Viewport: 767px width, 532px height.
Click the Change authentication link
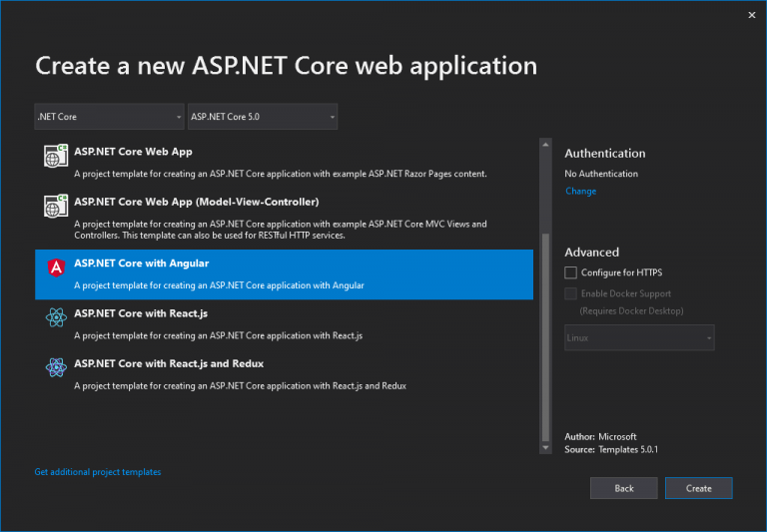click(580, 191)
